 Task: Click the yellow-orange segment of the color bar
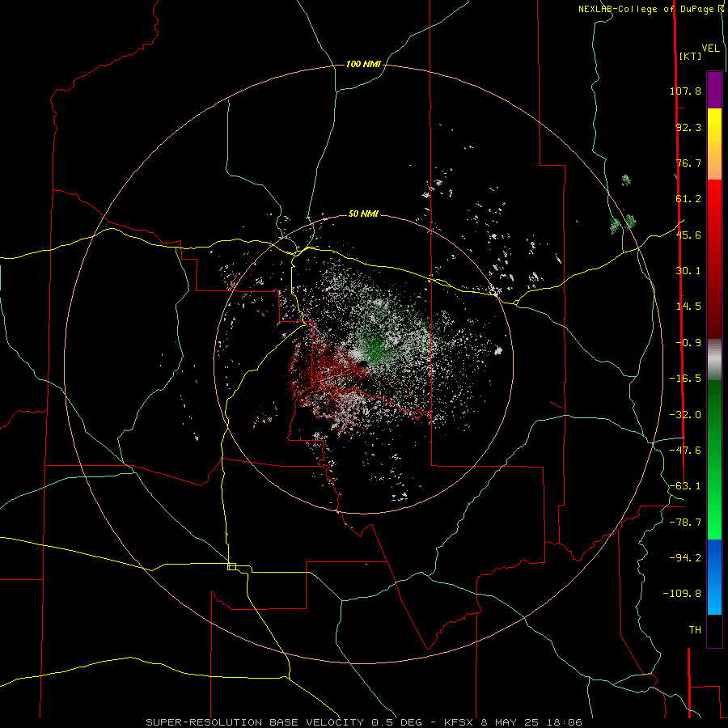[x=714, y=144]
